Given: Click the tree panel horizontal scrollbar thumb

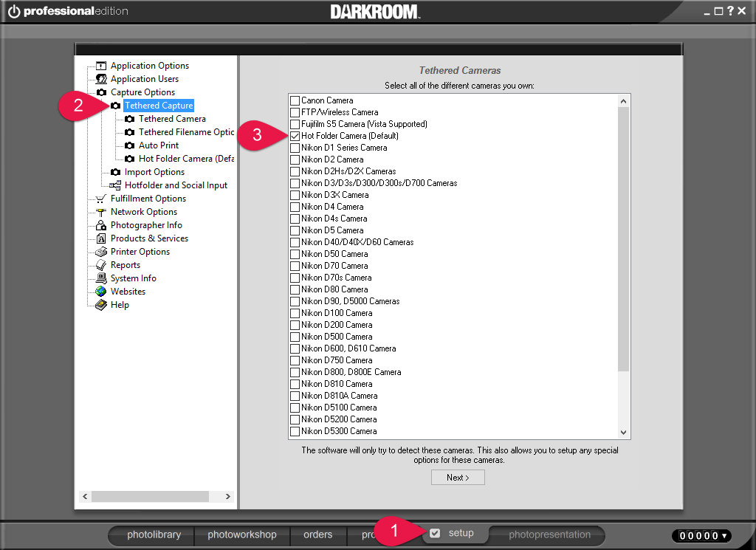Looking at the screenshot, I should [x=150, y=497].
